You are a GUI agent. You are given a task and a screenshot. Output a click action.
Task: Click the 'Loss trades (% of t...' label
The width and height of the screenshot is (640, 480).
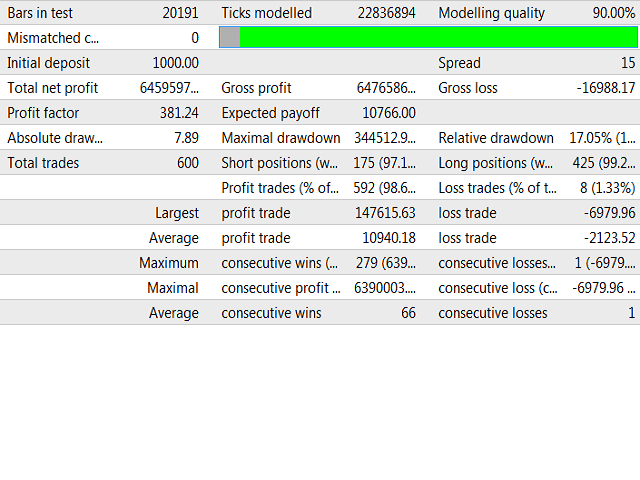tap(497, 188)
